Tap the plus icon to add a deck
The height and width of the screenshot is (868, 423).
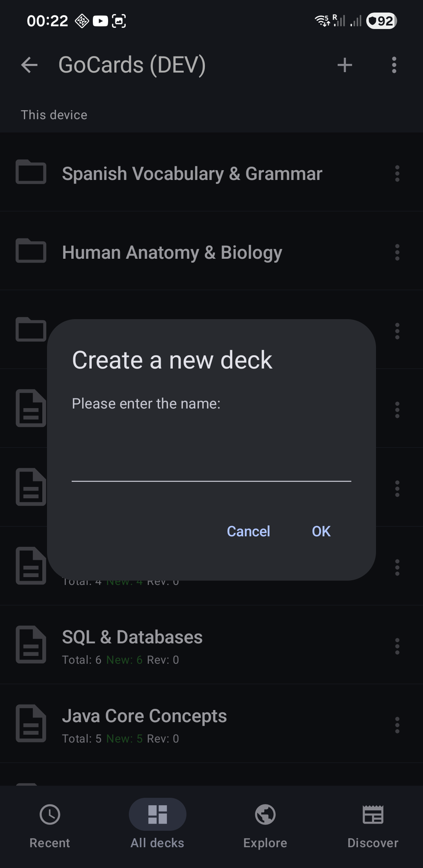tap(345, 65)
